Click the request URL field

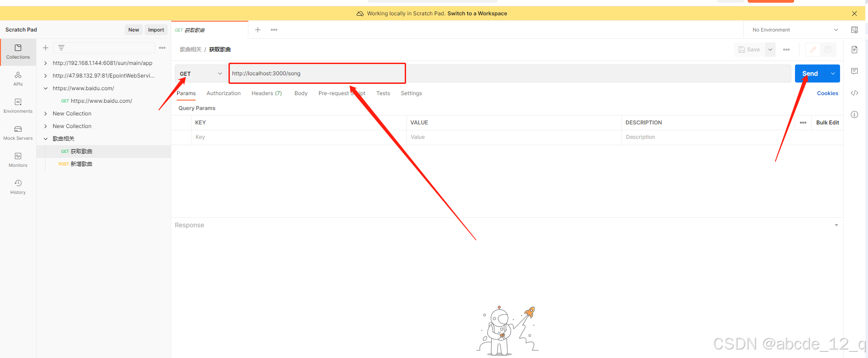click(510, 73)
